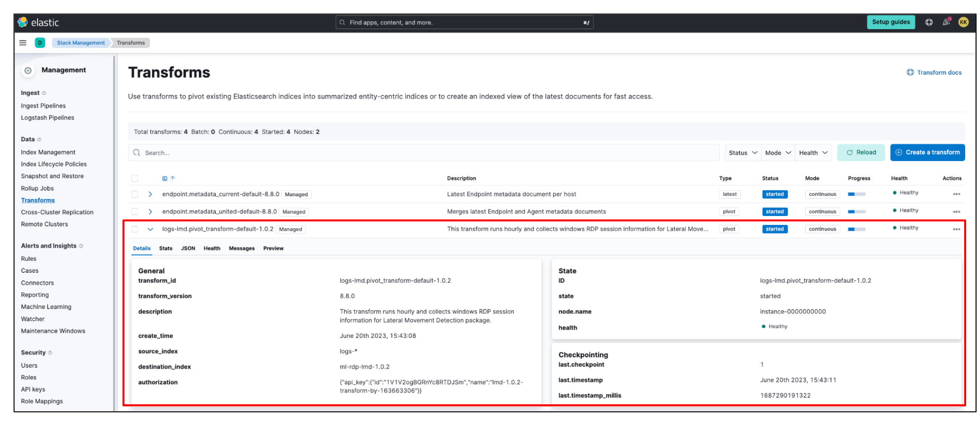Viewport: 980px width, 429px height.
Task: Click the Reload button
Action: click(861, 153)
